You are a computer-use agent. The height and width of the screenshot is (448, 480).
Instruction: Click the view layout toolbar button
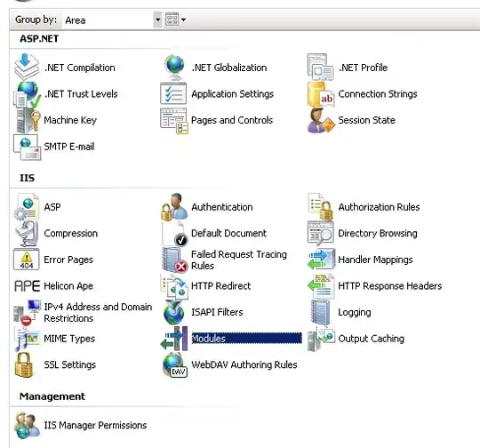pos(172,20)
